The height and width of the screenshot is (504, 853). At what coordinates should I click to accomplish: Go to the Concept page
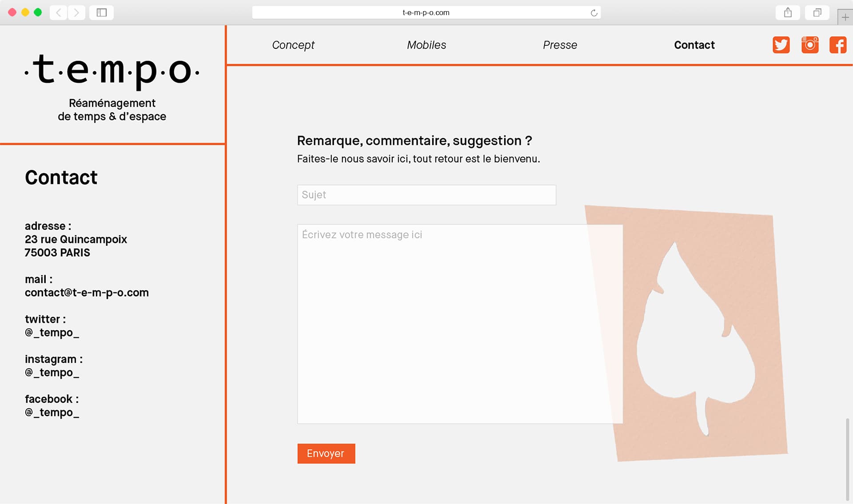pyautogui.click(x=293, y=45)
